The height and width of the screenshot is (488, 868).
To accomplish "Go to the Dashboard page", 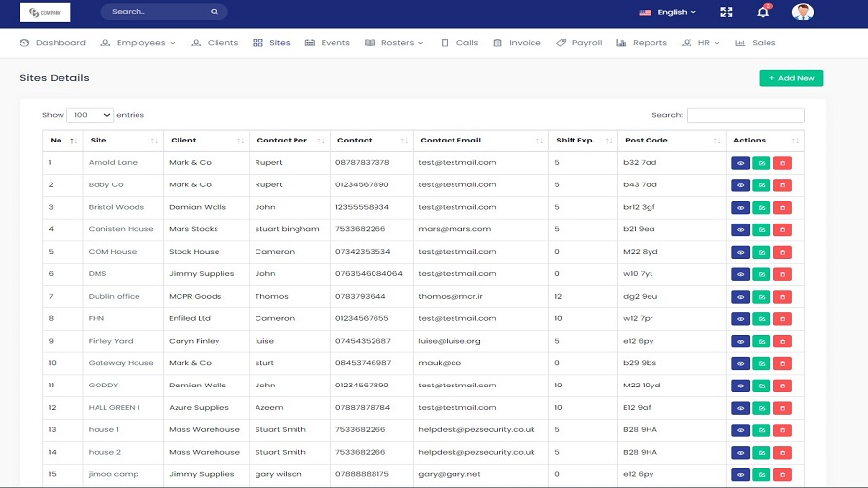I will [54, 43].
